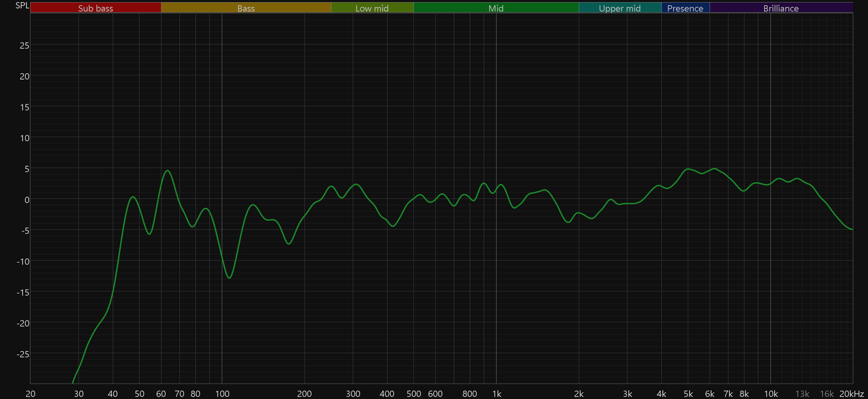Screen dimensions: 868x399
Task: Click the -10 dB SPL axis value
Action: pyautogui.click(x=23, y=261)
